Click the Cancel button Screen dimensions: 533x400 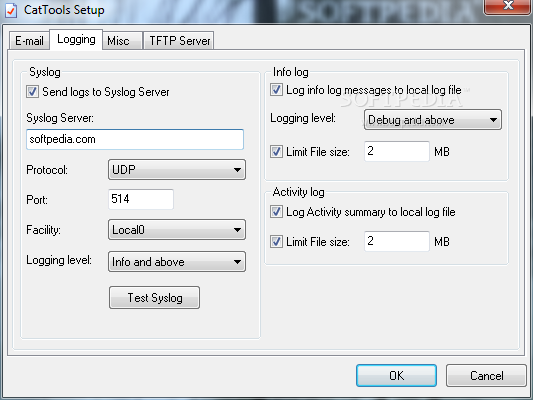pos(486,376)
